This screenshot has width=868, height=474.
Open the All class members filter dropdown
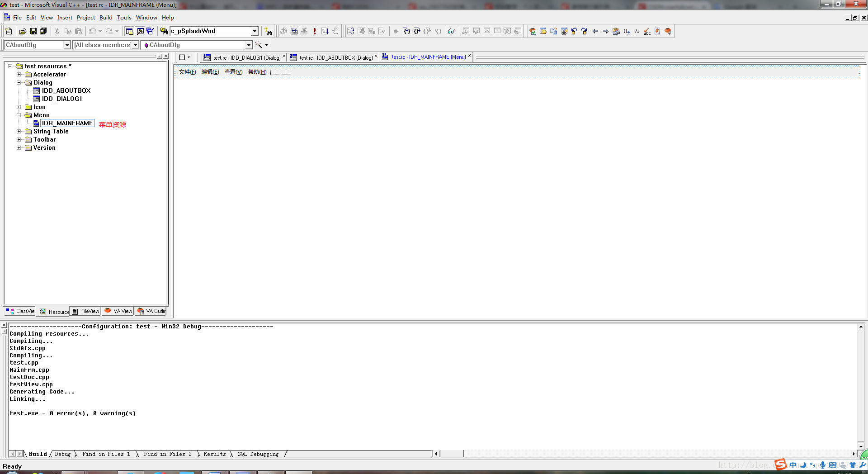135,45
